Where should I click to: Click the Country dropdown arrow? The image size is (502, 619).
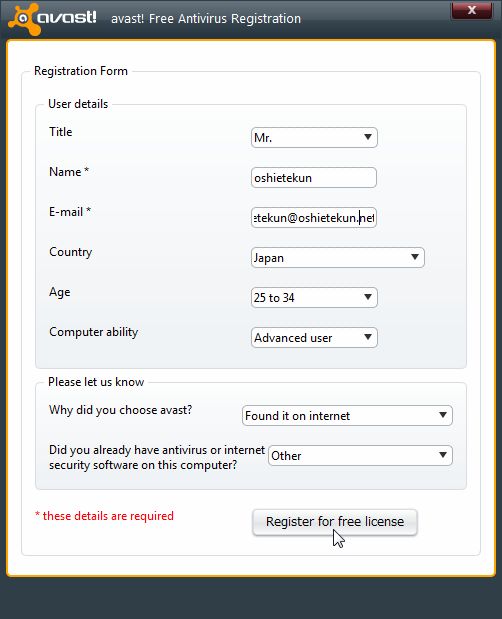tap(415, 257)
